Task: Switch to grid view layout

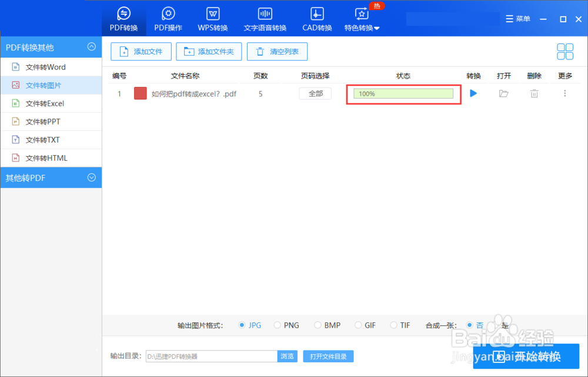Action: click(564, 52)
